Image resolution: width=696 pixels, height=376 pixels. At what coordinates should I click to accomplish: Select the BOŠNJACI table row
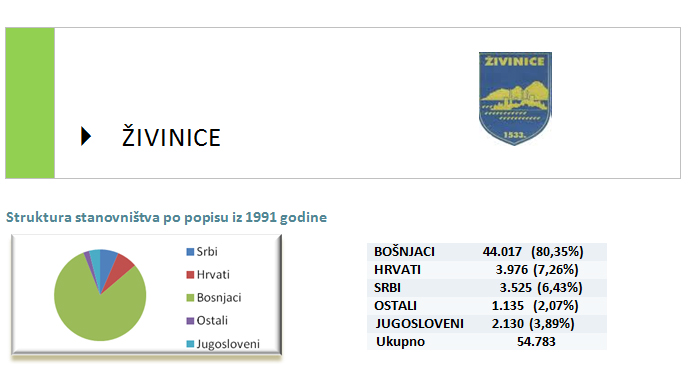pos(487,252)
